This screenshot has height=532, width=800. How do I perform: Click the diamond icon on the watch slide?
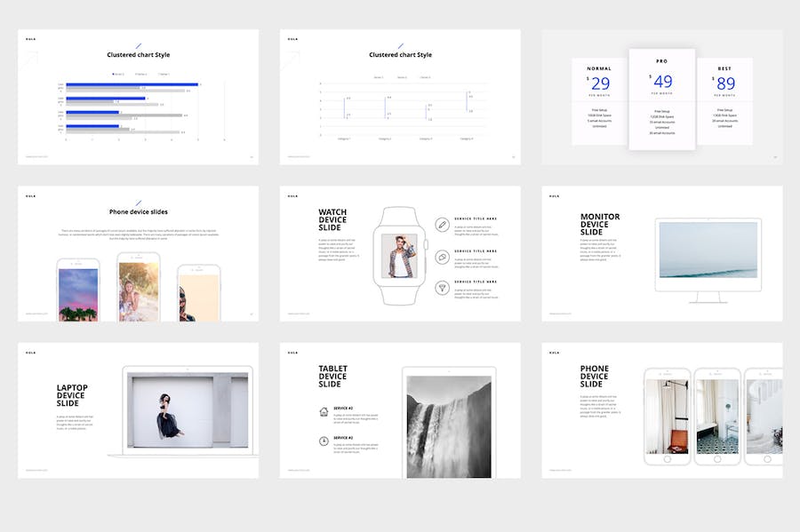point(442,288)
